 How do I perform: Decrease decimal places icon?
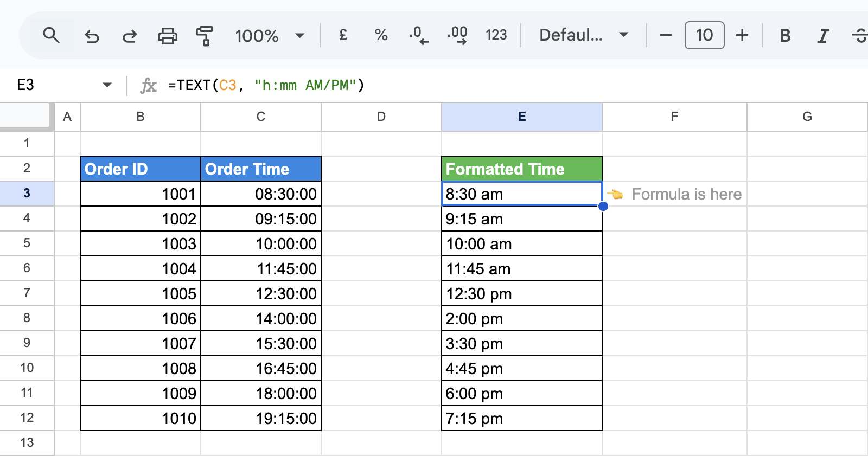[419, 36]
